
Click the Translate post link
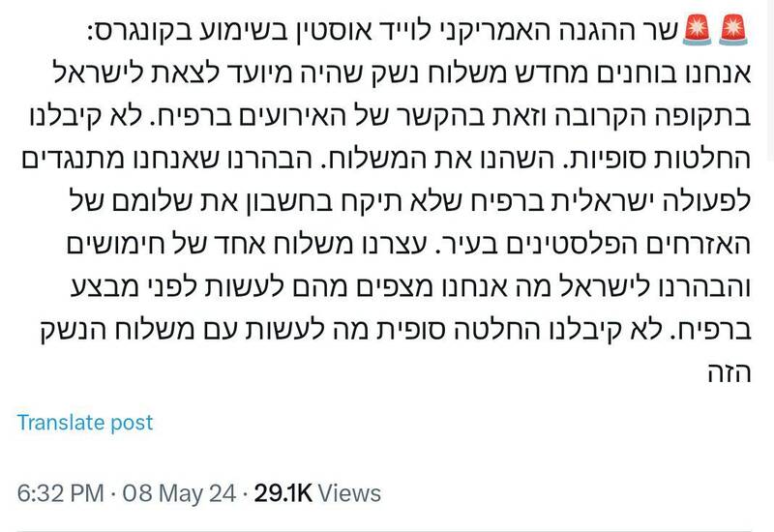(85, 423)
